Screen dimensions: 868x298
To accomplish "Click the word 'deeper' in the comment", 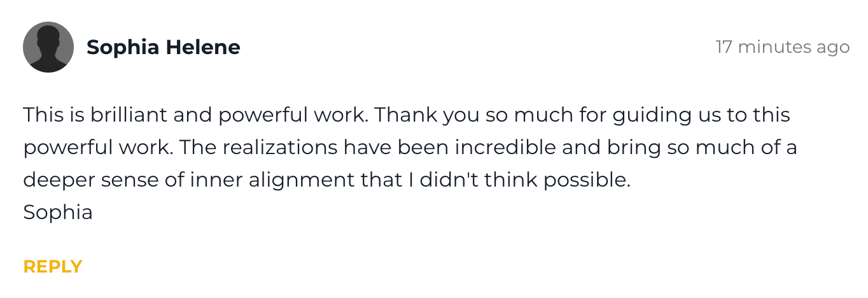I will (58, 180).
